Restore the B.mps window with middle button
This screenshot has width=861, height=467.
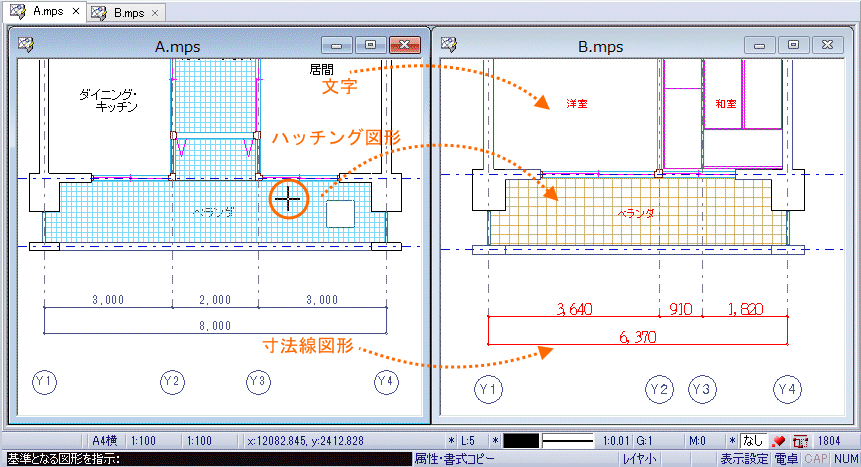(x=793, y=45)
